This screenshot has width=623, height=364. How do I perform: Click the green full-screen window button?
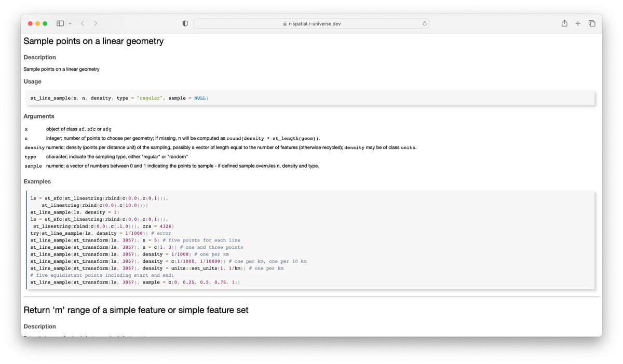pyautogui.click(x=45, y=23)
